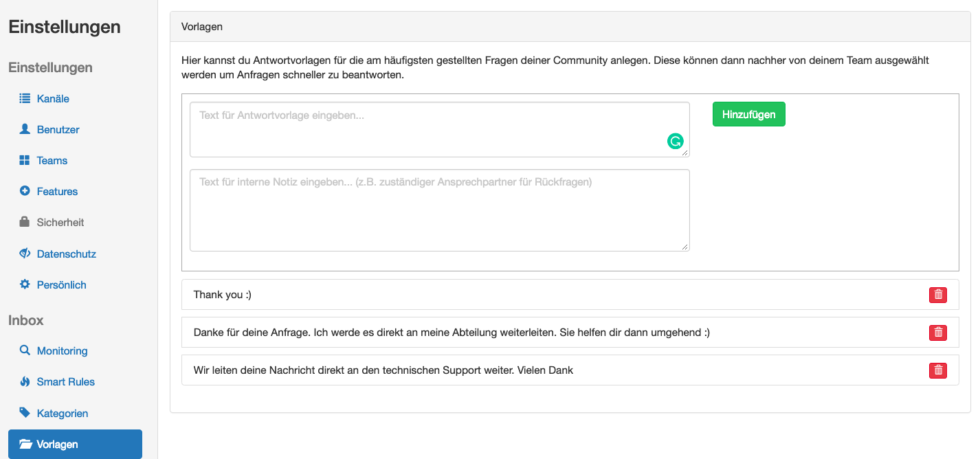Click the Benutzer person icon
This screenshot has height=459, width=980.
click(x=25, y=129)
